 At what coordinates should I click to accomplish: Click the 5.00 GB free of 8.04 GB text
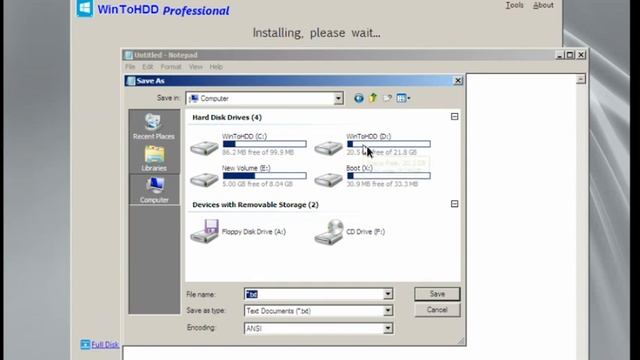coord(257,184)
